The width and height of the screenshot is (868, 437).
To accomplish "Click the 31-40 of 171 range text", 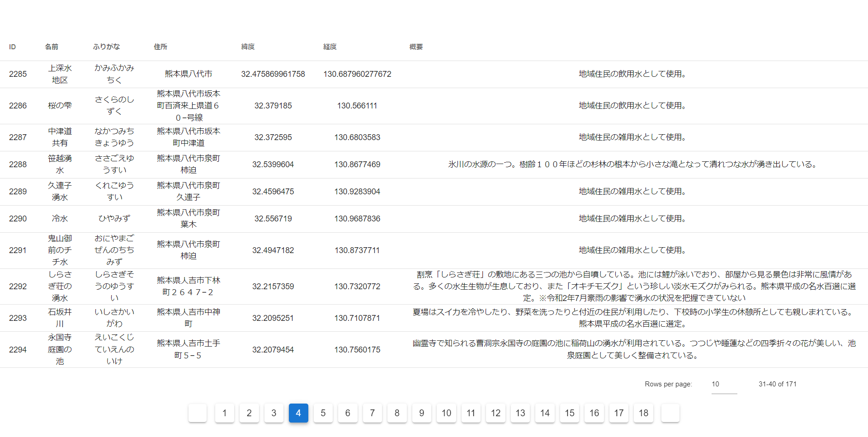I will pos(777,384).
